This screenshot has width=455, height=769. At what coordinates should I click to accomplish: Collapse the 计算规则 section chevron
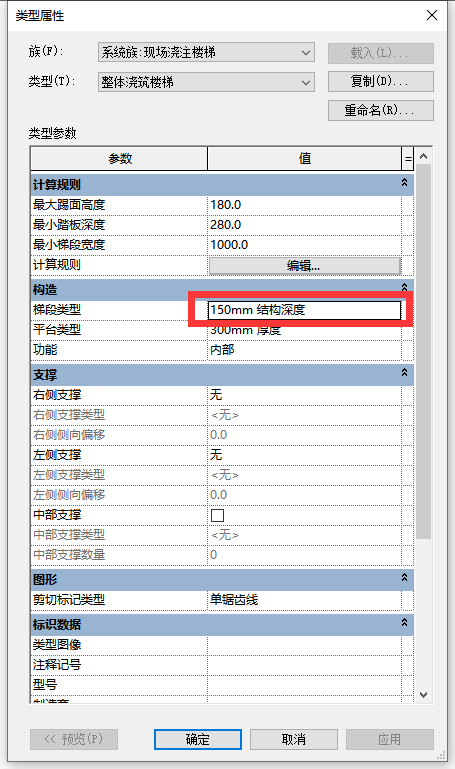pos(404,182)
